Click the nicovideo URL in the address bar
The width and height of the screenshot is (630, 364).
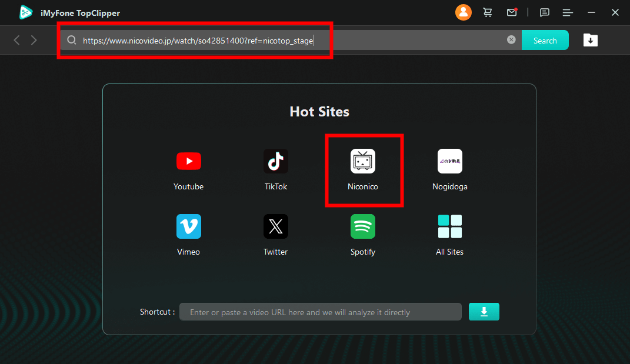[198, 41]
